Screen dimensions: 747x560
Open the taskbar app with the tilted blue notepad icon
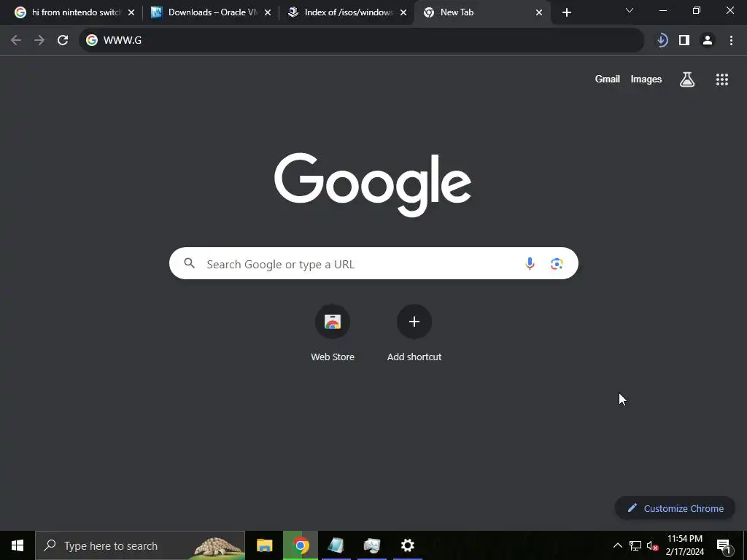(336, 545)
